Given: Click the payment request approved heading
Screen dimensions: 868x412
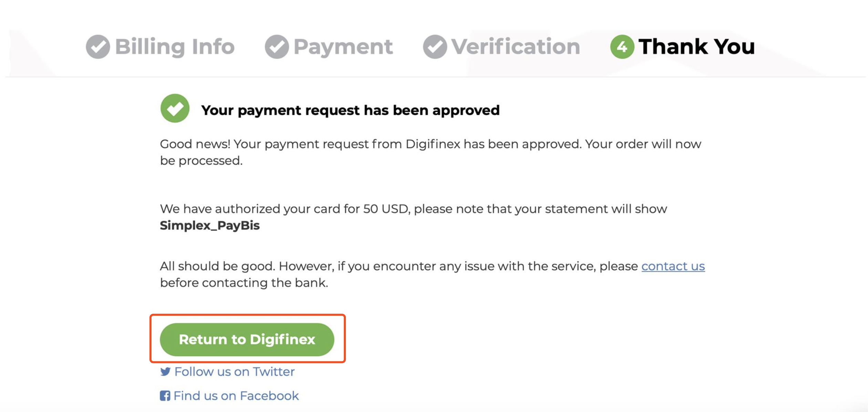Looking at the screenshot, I should pos(350,110).
